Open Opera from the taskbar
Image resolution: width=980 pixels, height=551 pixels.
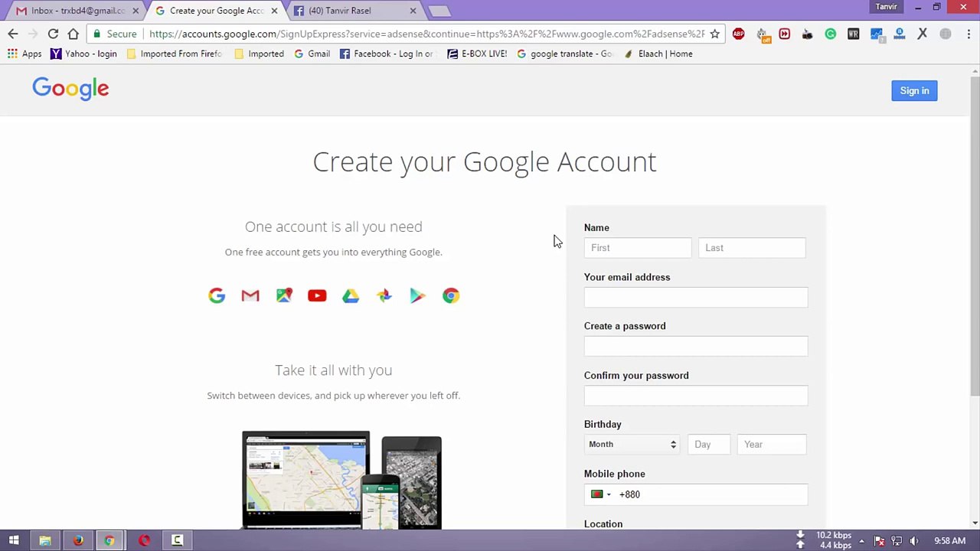[144, 540]
